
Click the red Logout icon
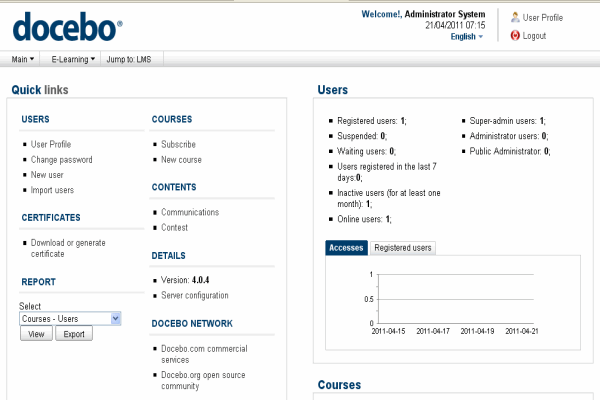coord(515,35)
